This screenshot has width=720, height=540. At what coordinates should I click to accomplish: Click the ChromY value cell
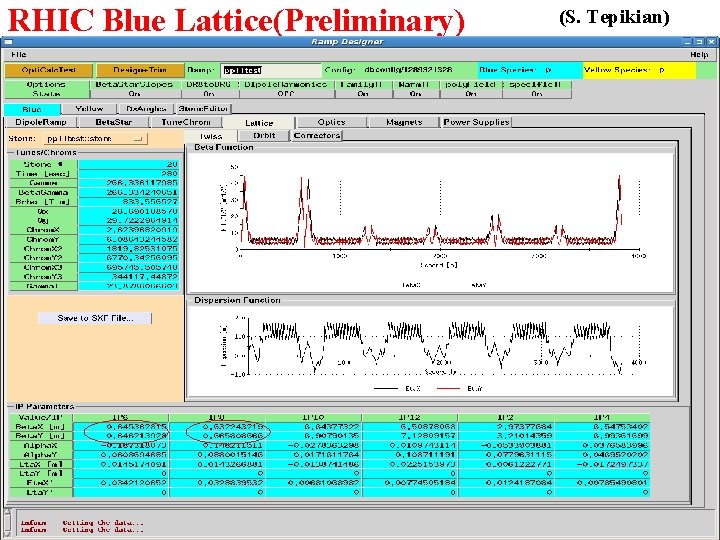coord(129,239)
